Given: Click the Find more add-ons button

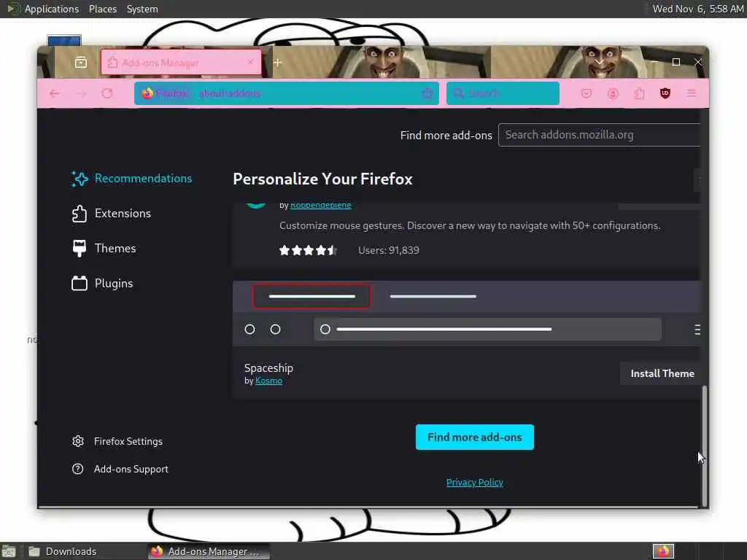Looking at the screenshot, I should click(x=474, y=437).
